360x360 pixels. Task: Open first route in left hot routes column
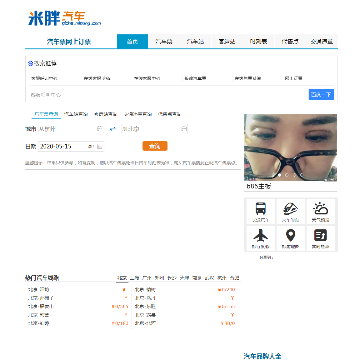coord(39,290)
